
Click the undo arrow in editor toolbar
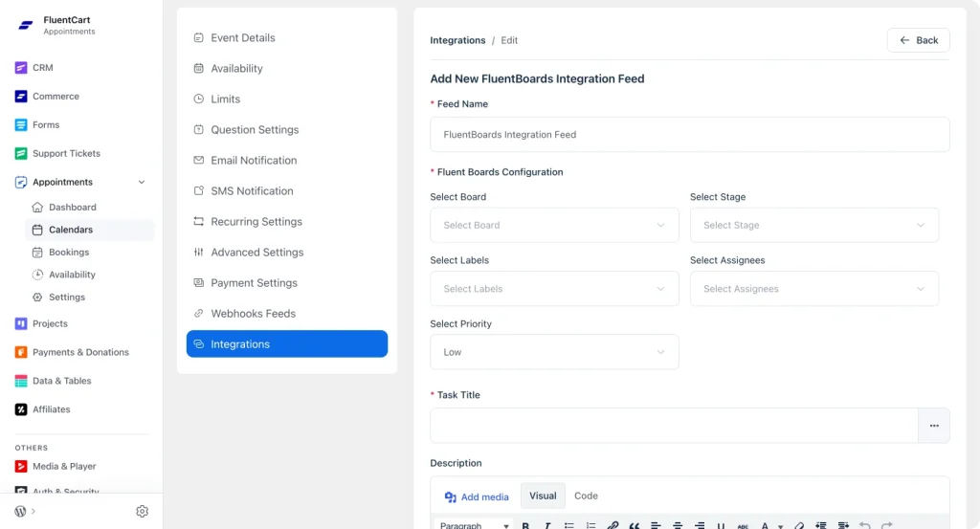[865, 525]
